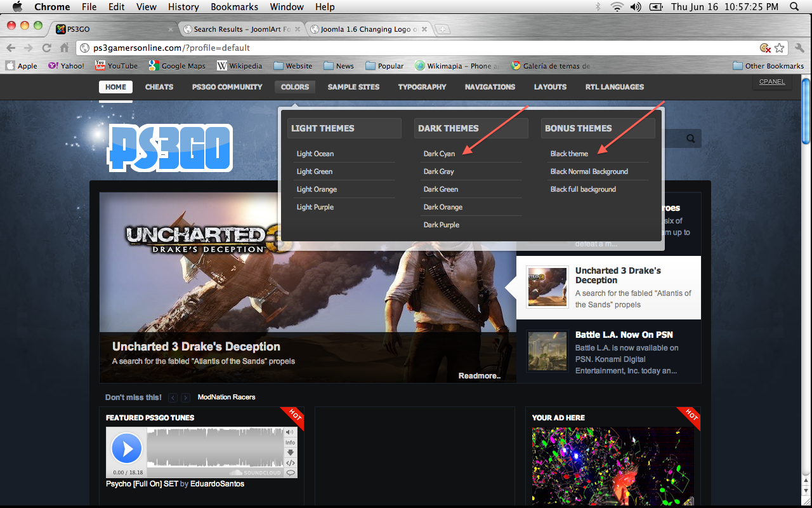
Task: Click the browser forward arrow
Action: (29, 48)
